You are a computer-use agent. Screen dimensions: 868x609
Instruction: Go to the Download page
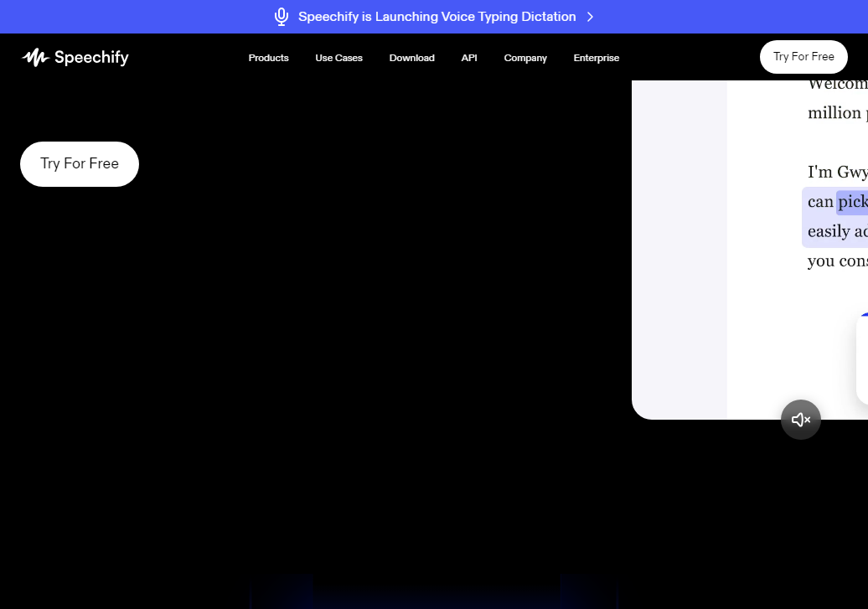(412, 58)
